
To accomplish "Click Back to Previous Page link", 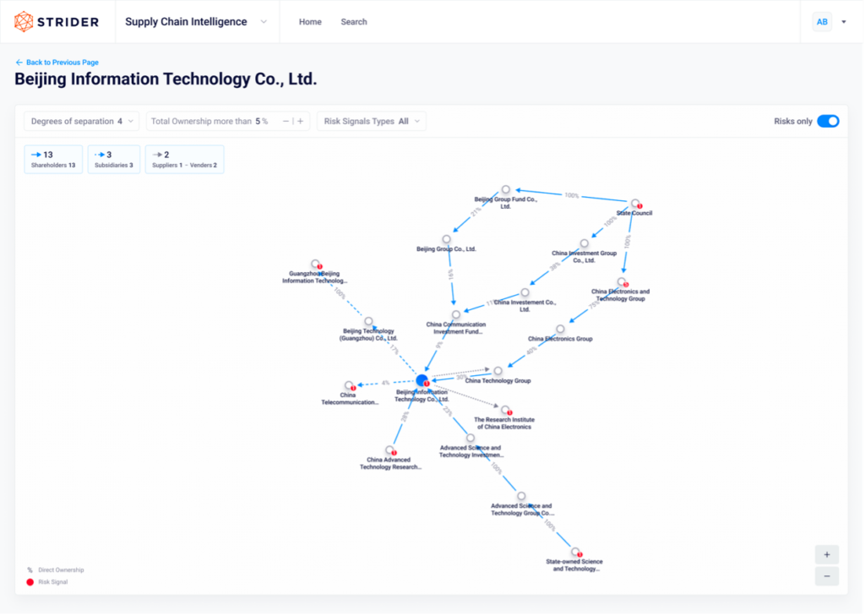I will point(57,62).
